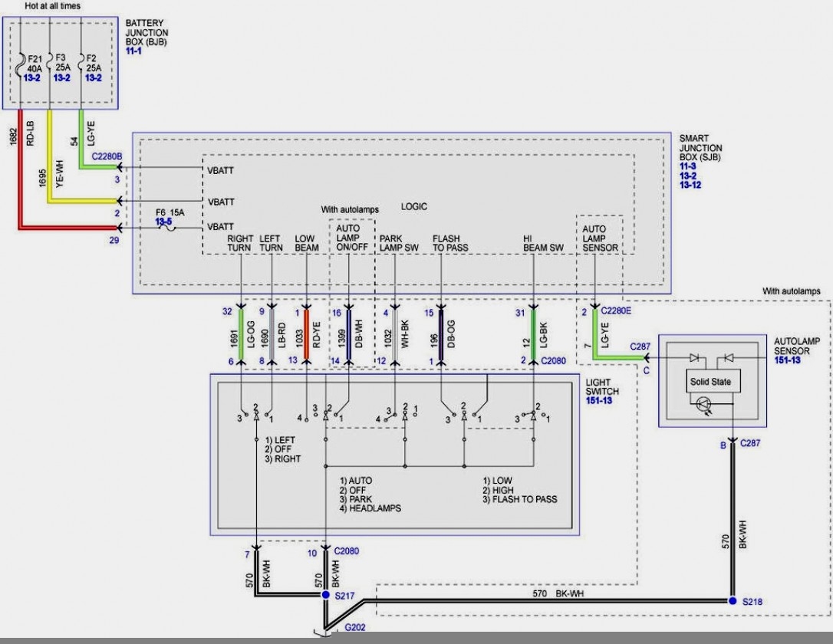This screenshot has height=644, width=833.
Task: Open the 11-1 reference under Battery Junction Box
Action: tap(133, 51)
